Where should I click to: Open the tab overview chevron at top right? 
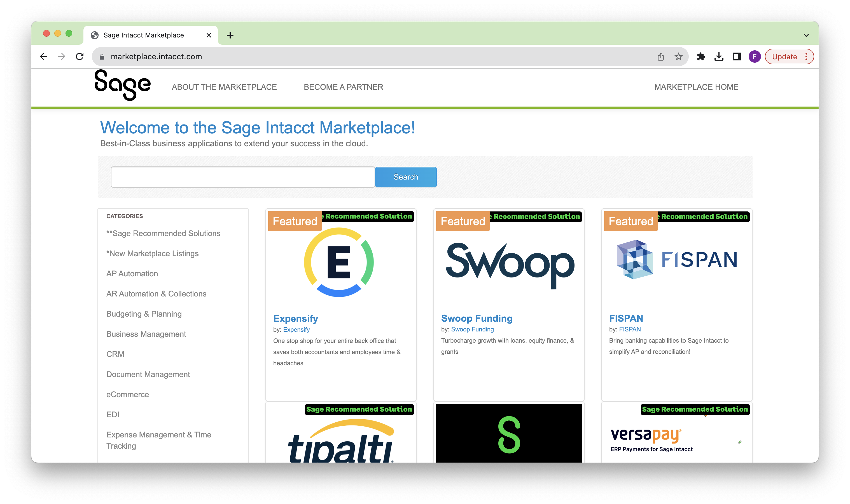(x=805, y=35)
